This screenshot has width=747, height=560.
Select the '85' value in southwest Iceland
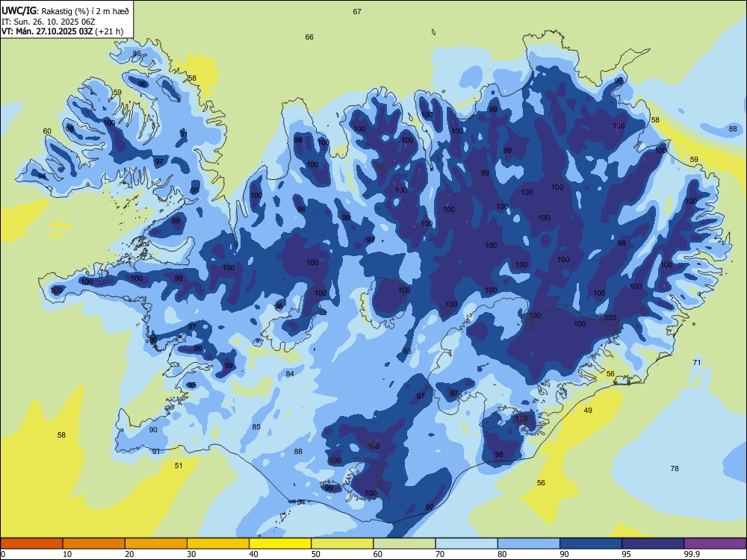(256, 426)
